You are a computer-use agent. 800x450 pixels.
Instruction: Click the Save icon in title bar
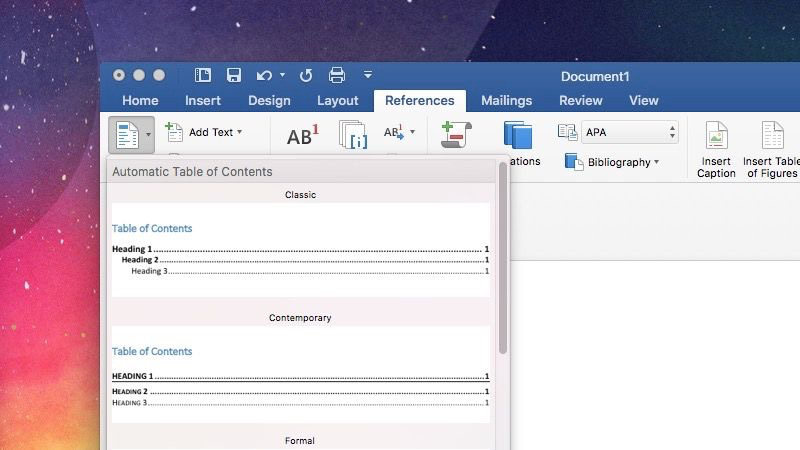point(233,75)
